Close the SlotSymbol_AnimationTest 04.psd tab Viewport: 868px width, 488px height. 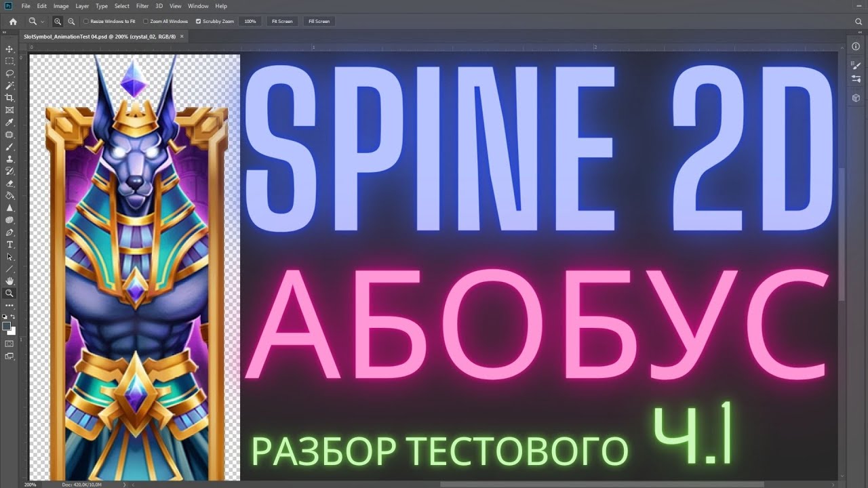182,36
